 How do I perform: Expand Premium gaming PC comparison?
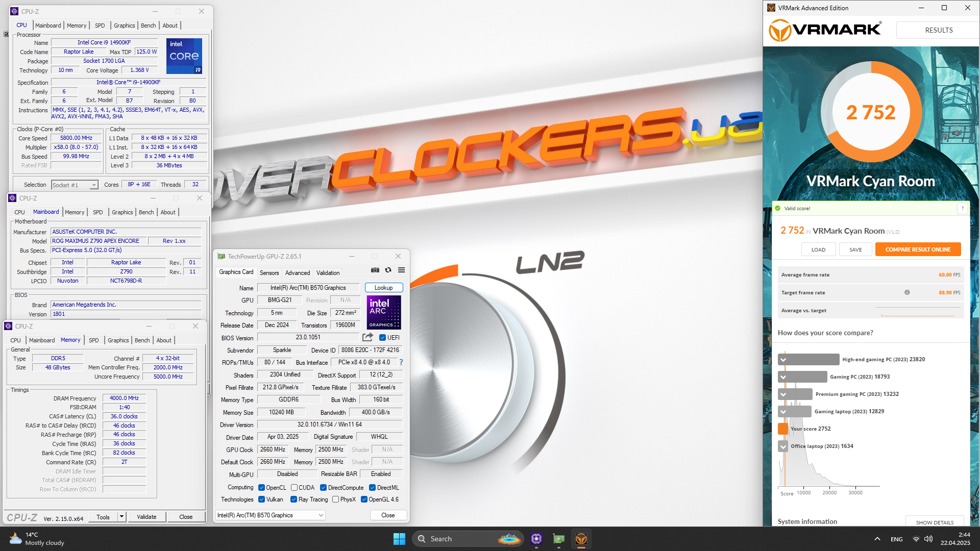[x=783, y=394]
